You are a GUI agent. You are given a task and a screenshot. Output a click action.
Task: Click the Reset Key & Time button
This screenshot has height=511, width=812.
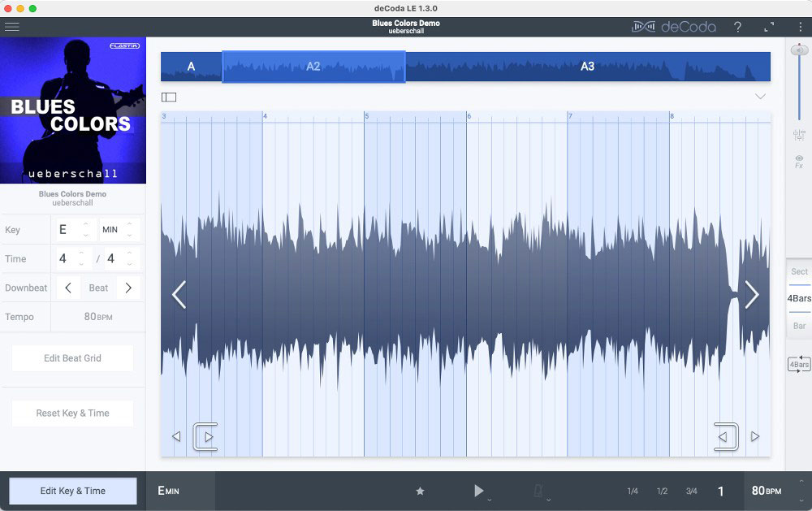point(72,413)
